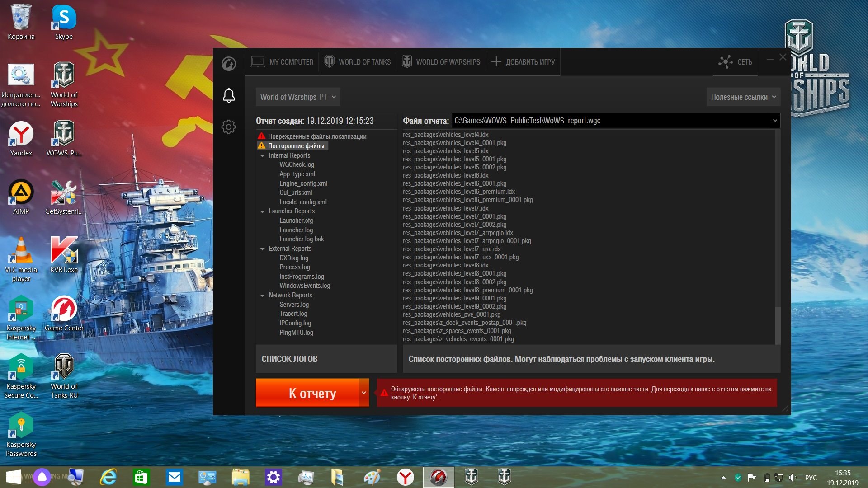
Task: Select PingMTU.log entry
Action: click(x=296, y=333)
